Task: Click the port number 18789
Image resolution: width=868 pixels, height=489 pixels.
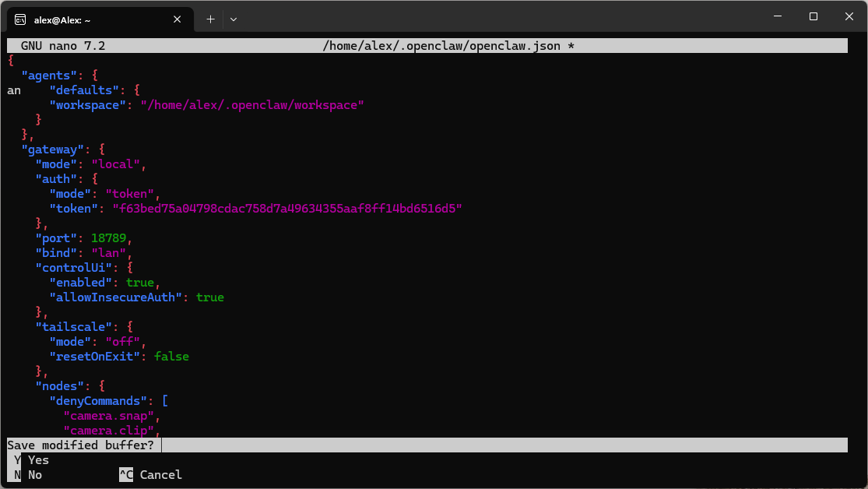Action: tap(108, 238)
